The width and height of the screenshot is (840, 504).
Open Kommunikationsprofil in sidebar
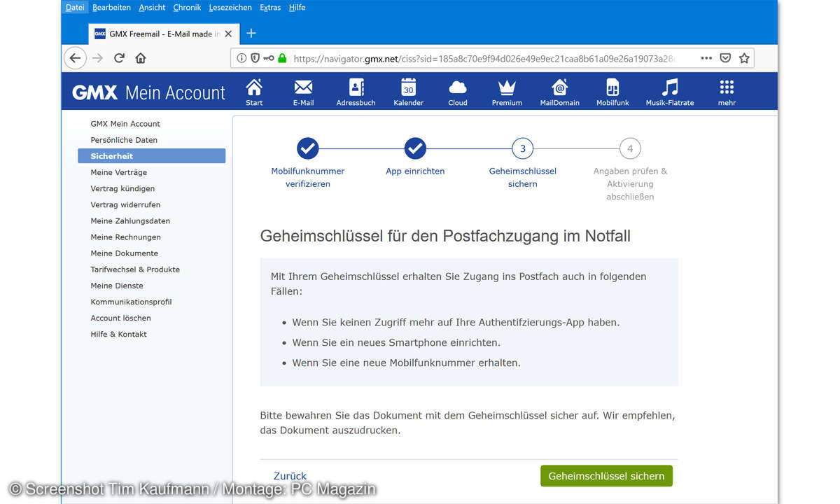coord(131,302)
